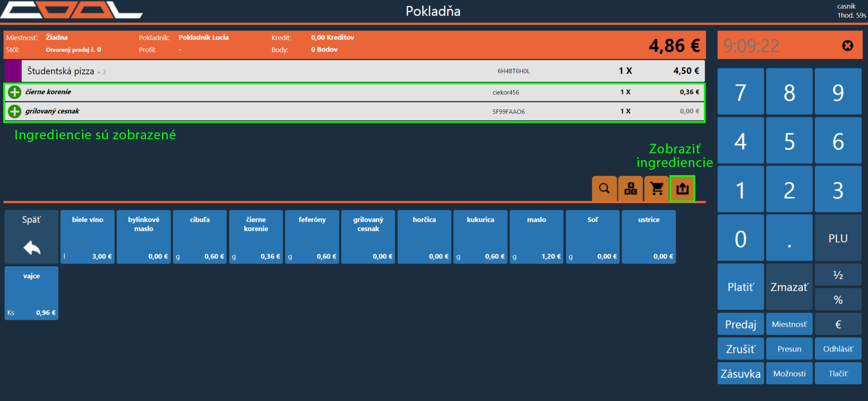This screenshot has width=868, height=401.
Task: Click the shopping cart icon
Action: (657, 188)
